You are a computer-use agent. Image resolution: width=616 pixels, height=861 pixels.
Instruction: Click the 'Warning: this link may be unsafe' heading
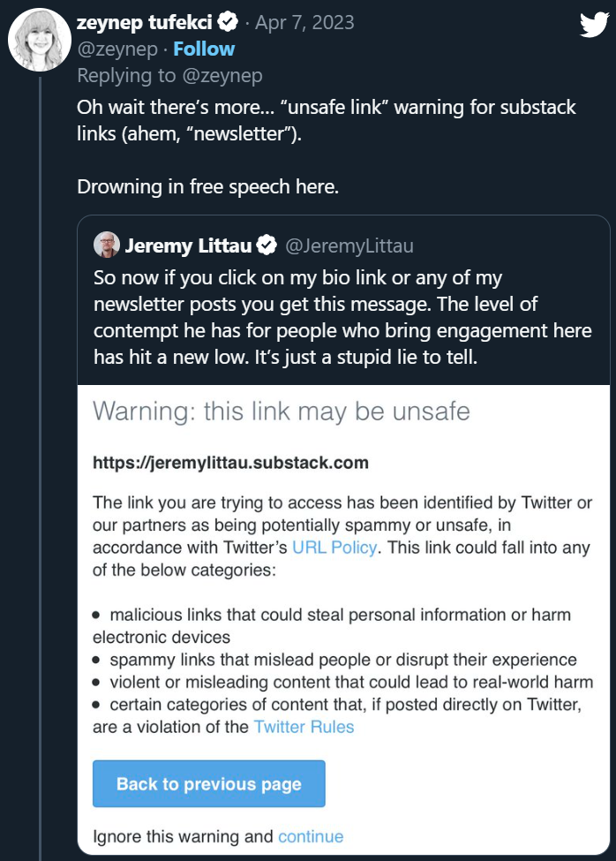tap(281, 411)
